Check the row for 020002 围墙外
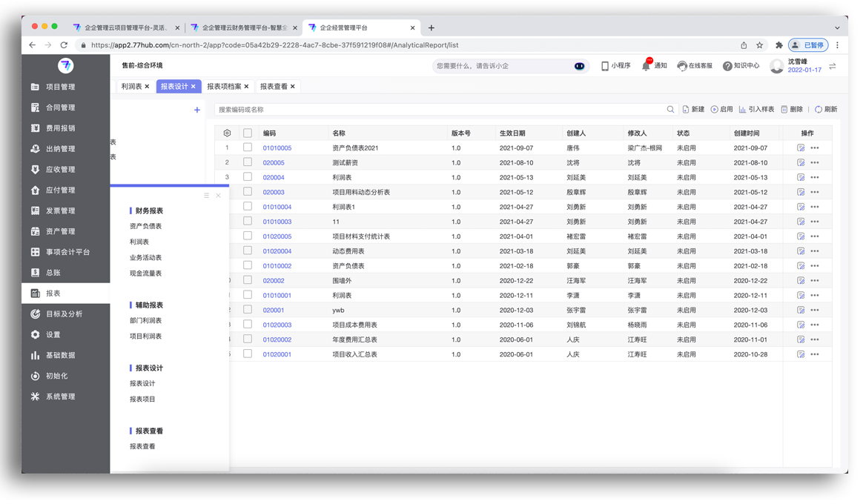Screen dimensions: 866x504 (248, 280)
